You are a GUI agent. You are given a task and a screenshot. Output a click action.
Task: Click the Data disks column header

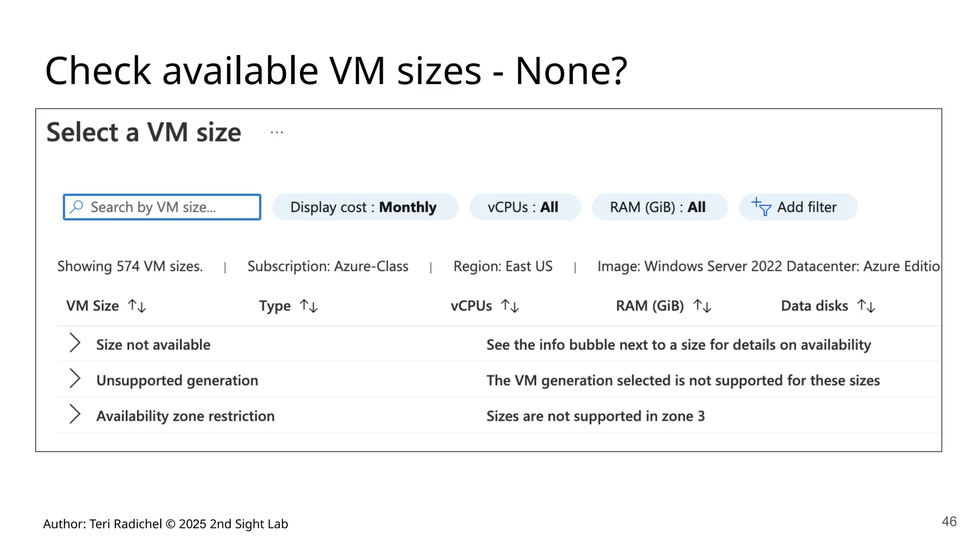(x=814, y=306)
